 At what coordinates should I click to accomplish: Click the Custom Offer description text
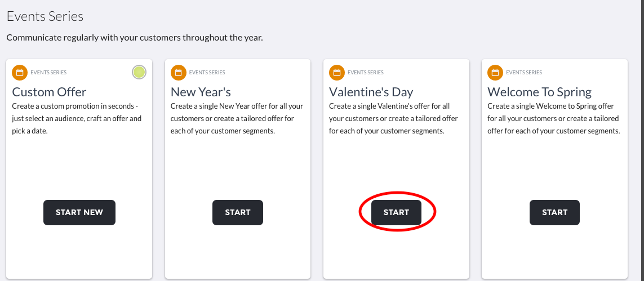77,119
